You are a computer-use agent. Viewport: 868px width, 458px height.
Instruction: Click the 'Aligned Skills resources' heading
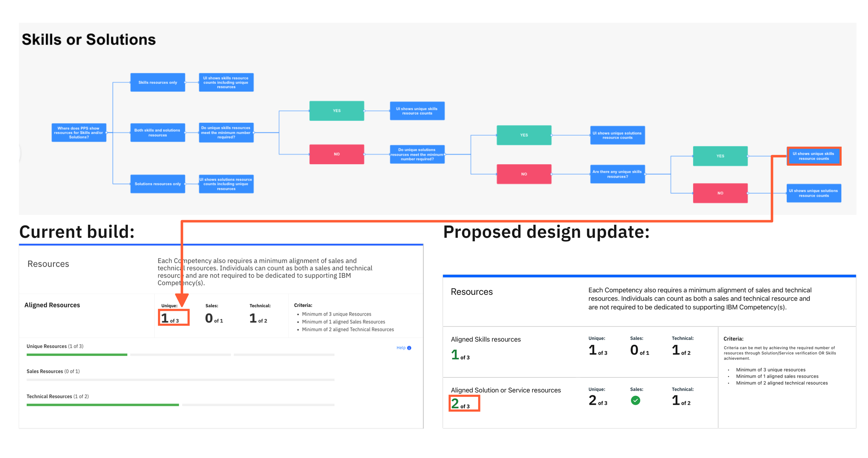click(x=485, y=339)
